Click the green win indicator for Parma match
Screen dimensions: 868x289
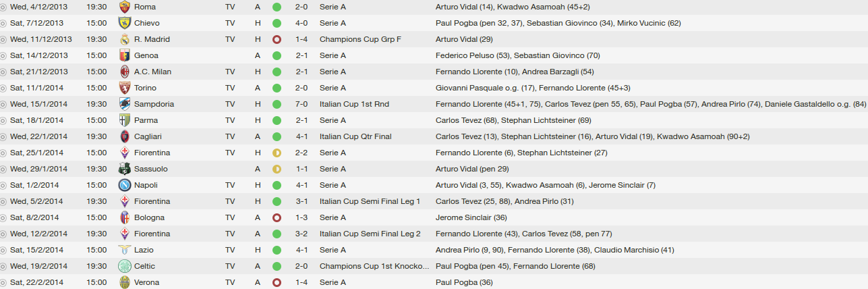(277, 120)
